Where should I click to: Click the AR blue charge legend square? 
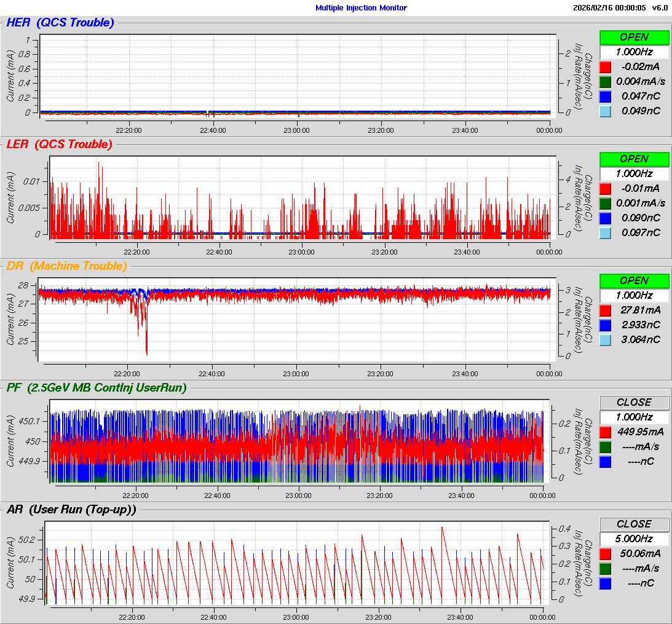pyautogui.click(x=606, y=583)
